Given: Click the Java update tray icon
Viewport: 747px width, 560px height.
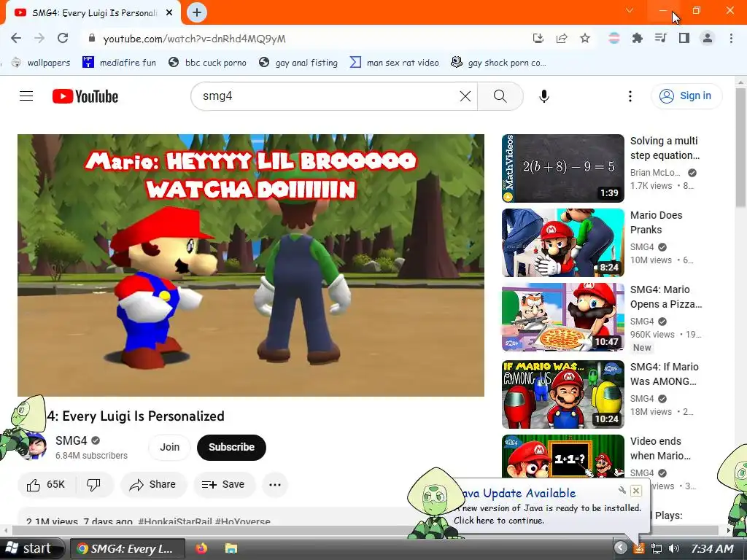Looking at the screenshot, I should click(639, 548).
